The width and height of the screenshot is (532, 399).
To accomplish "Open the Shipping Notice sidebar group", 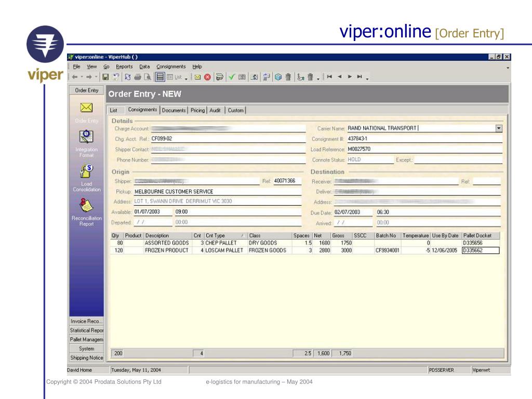I will (87, 357).
